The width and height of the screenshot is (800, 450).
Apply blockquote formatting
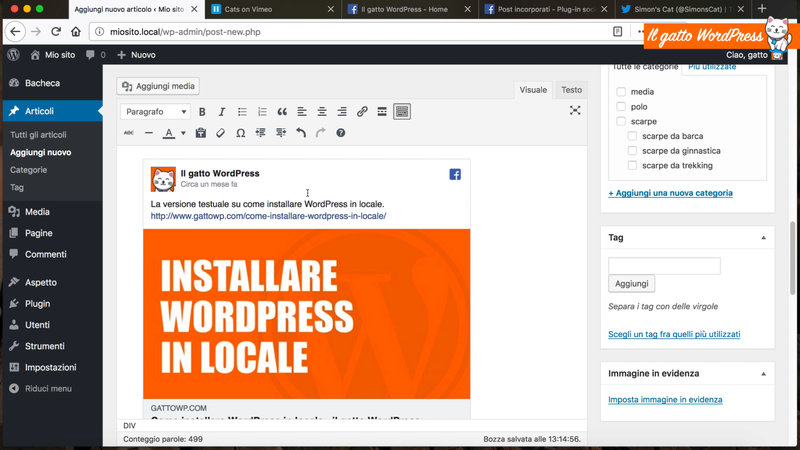click(282, 112)
